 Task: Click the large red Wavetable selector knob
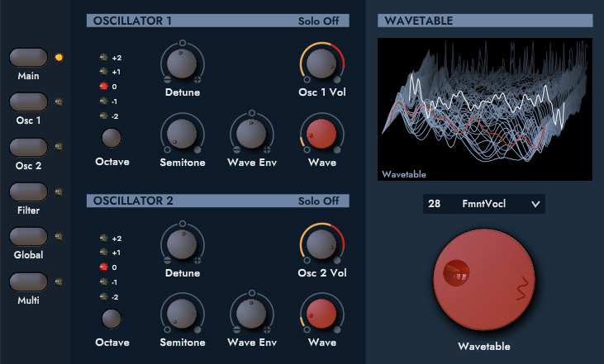(484, 282)
